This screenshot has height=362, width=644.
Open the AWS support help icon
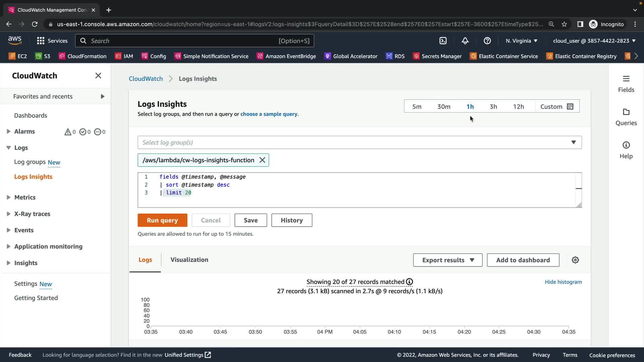[x=487, y=41]
